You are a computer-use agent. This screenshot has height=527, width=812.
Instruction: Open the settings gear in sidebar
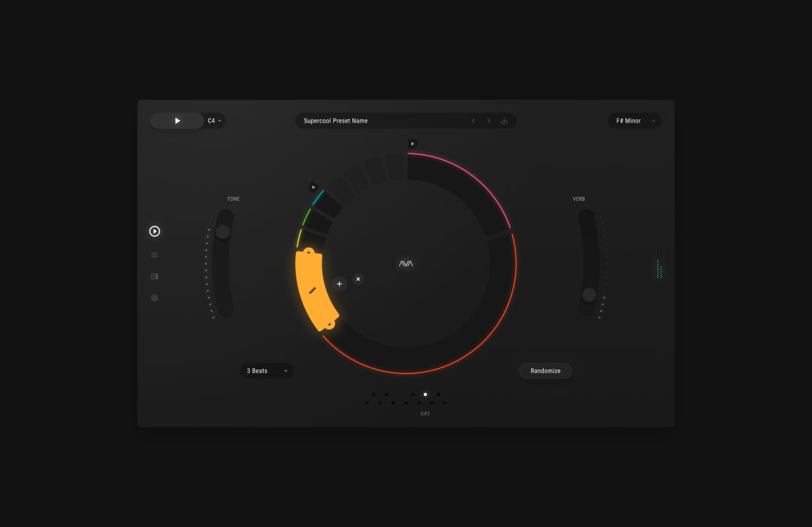(x=155, y=298)
